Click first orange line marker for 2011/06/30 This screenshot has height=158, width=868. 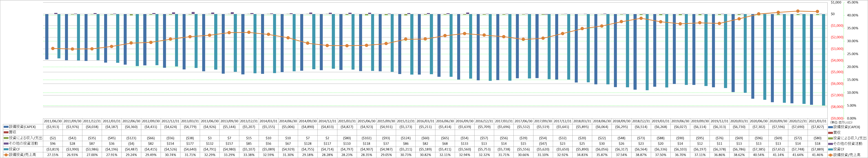click(53, 48)
